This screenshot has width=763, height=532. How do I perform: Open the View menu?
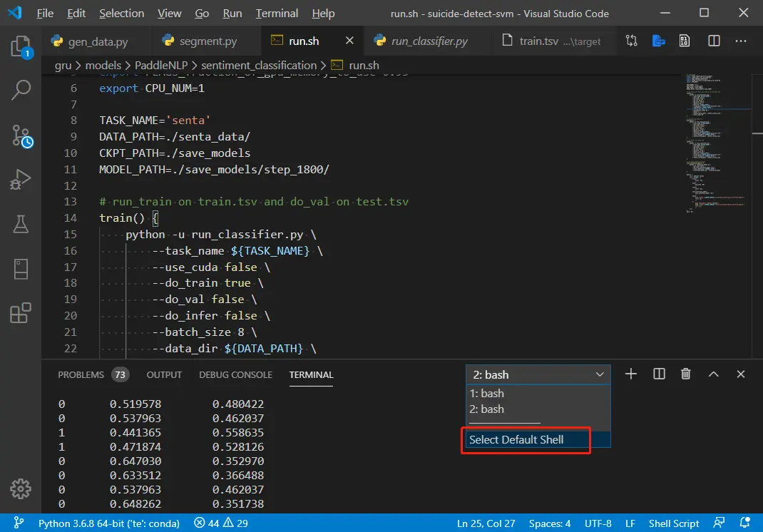point(169,13)
